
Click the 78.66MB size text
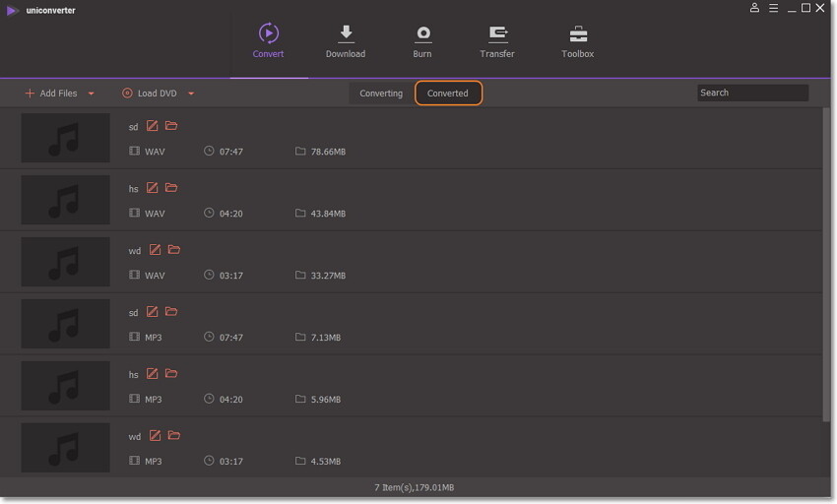(328, 153)
